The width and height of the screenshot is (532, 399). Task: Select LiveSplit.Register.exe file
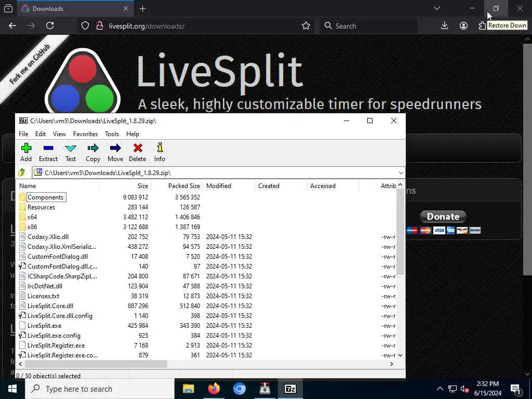click(56, 345)
